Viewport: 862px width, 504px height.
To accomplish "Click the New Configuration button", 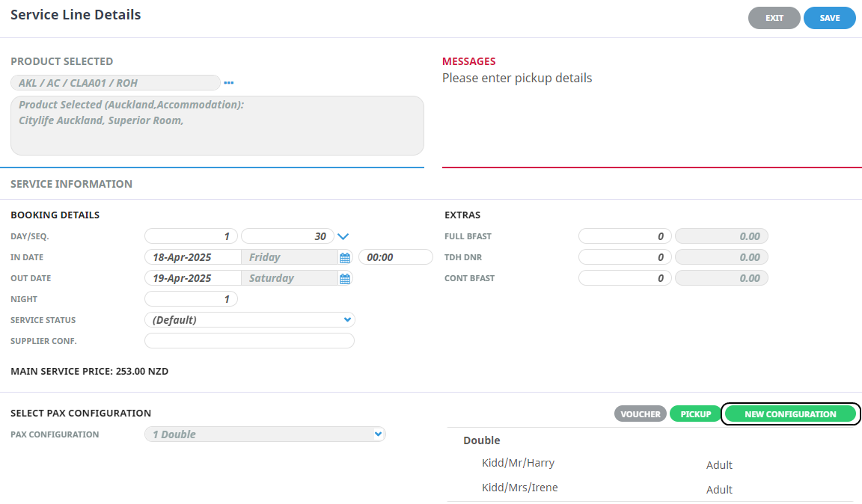I will pos(790,414).
